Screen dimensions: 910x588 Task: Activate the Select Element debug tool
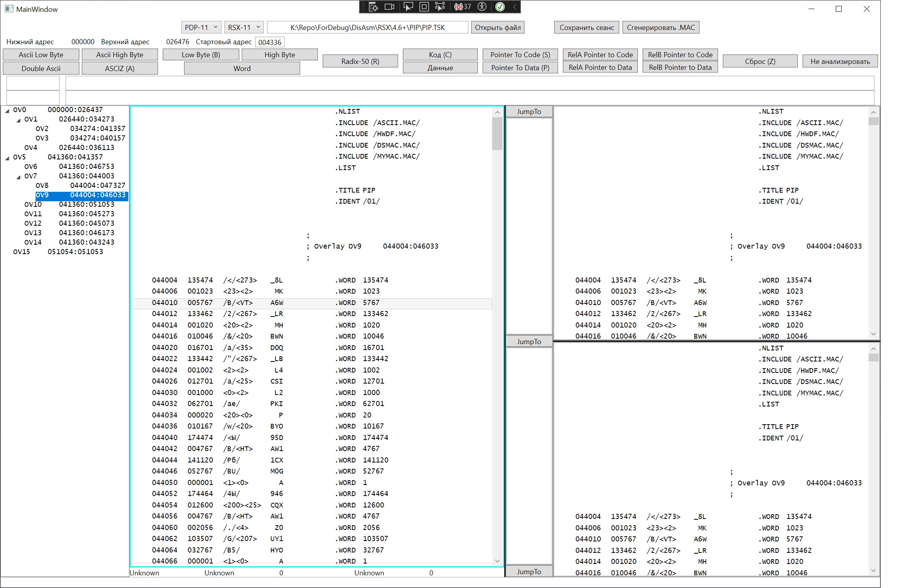coord(408,7)
